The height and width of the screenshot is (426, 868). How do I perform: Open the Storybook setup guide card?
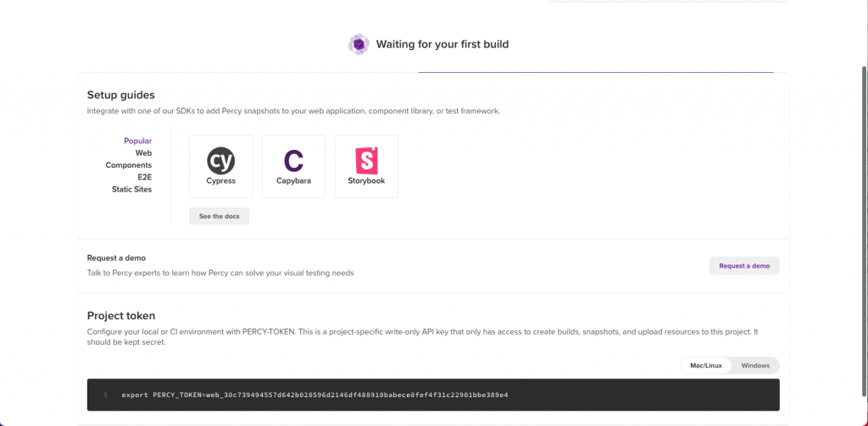click(366, 167)
